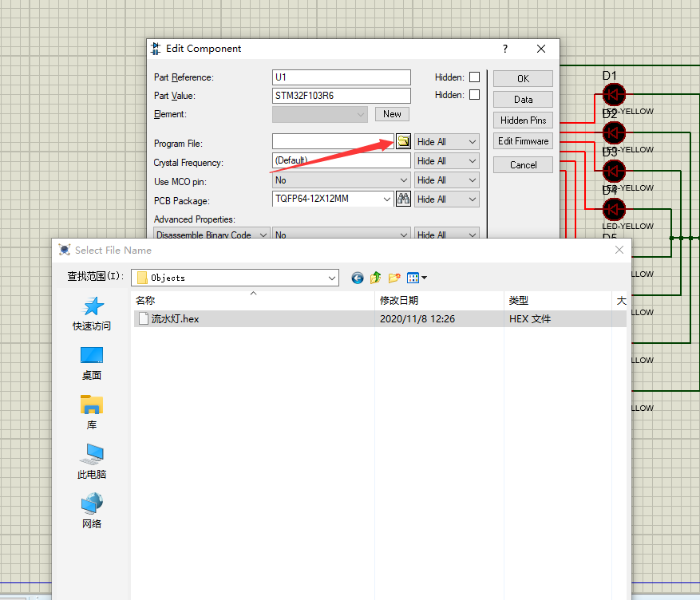This screenshot has width=700, height=600.
Task: Click the empty Program File field
Action: 333,141
